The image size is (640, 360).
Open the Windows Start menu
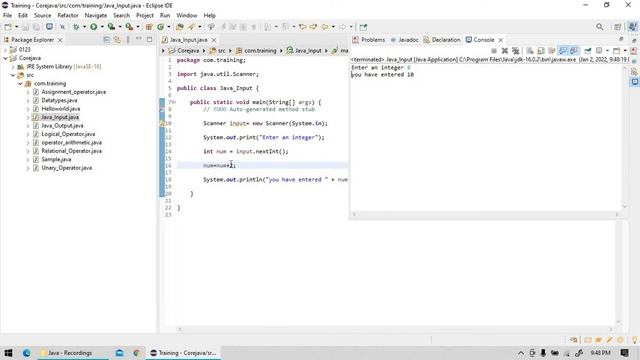pos(8,353)
